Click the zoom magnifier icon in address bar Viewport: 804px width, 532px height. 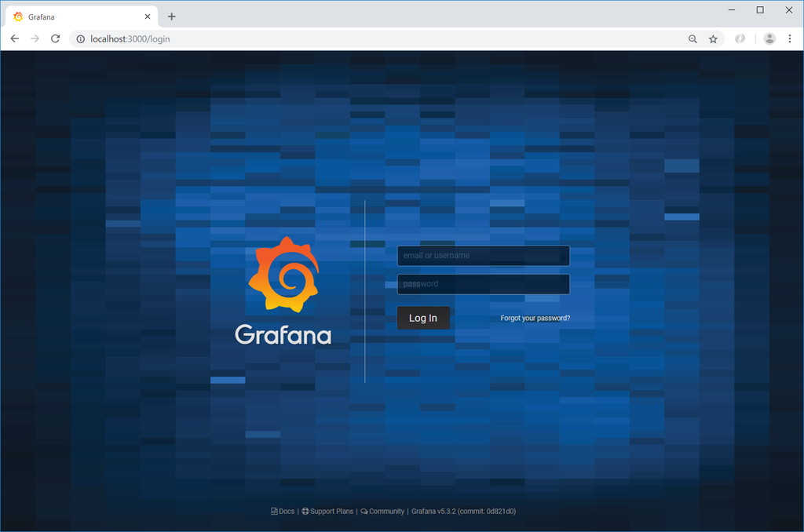pos(693,39)
